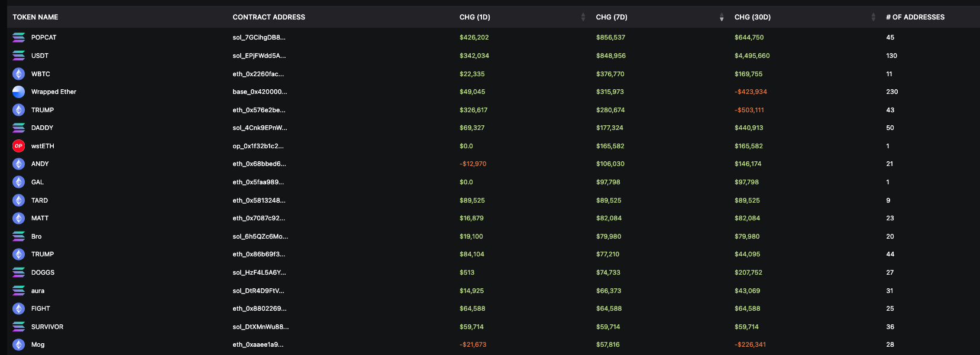Viewport: 980px width, 355px height.
Task: Open the wstETH token name
Action: (x=43, y=146)
